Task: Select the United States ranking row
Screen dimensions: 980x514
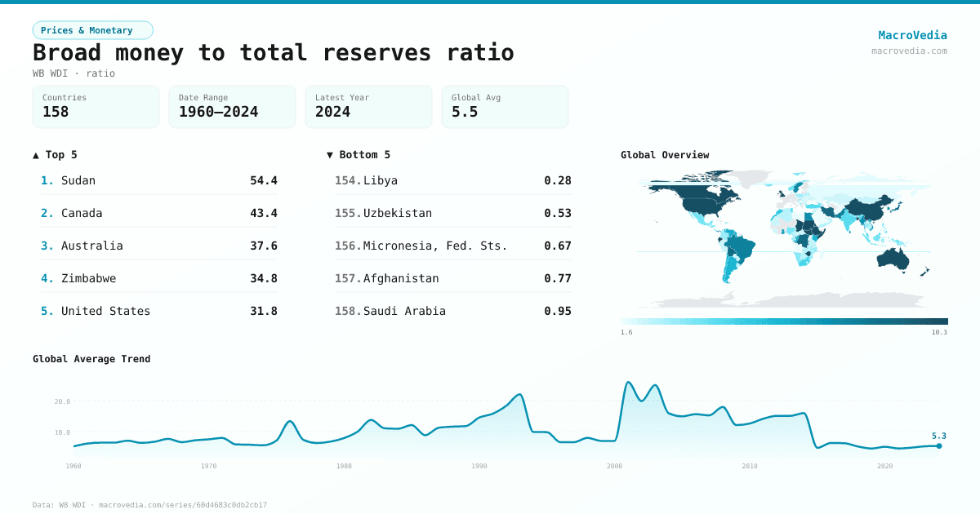Action: pos(159,311)
